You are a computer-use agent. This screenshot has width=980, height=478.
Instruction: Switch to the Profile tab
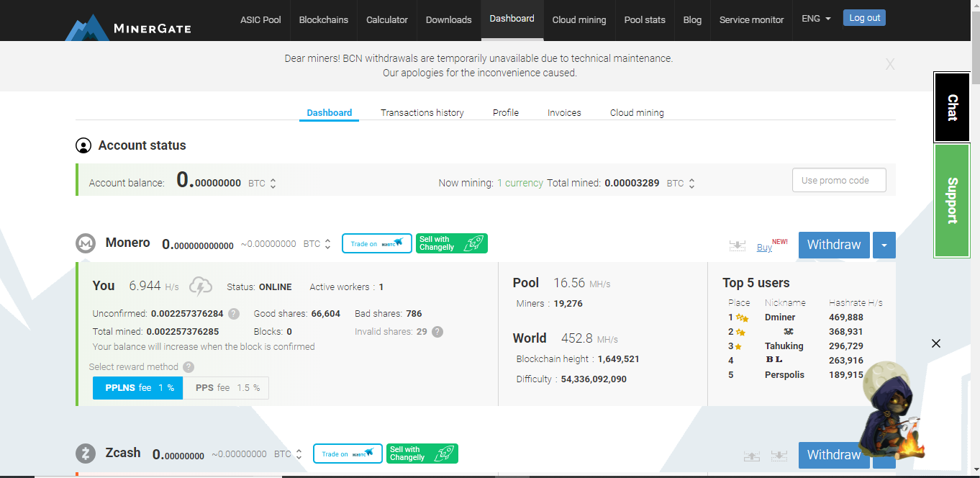point(506,113)
